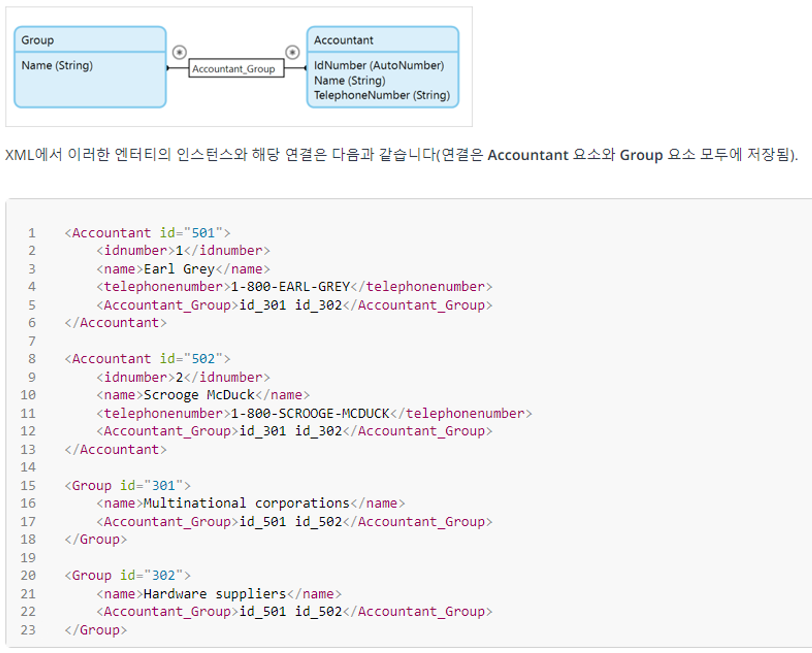Click Name (String) attribute in Accountant
Screen dimensions: 812x653
point(350,80)
